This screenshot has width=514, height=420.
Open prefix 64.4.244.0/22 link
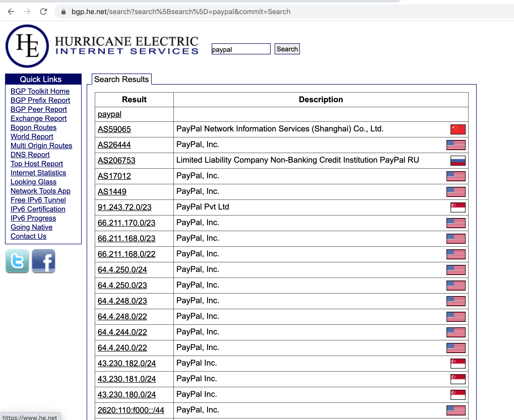pyautogui.click(x=122, y=332)
